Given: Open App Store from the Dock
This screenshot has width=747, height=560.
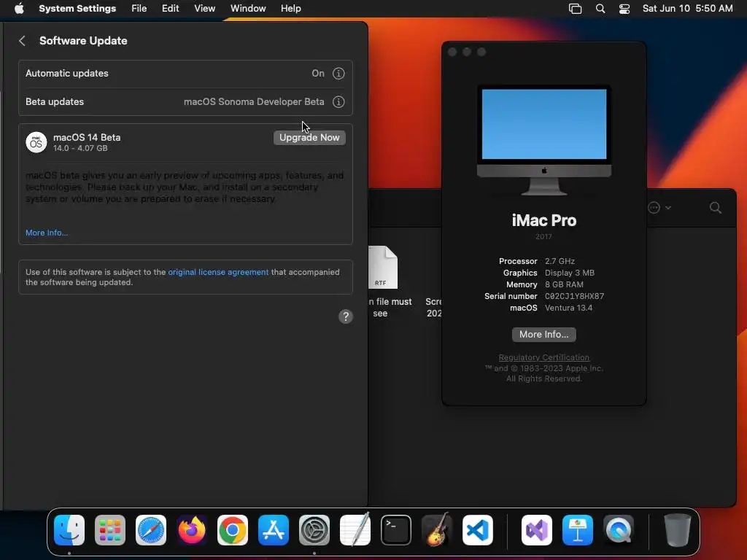Looking at the screenshot, I should click(x=274, y=530).
